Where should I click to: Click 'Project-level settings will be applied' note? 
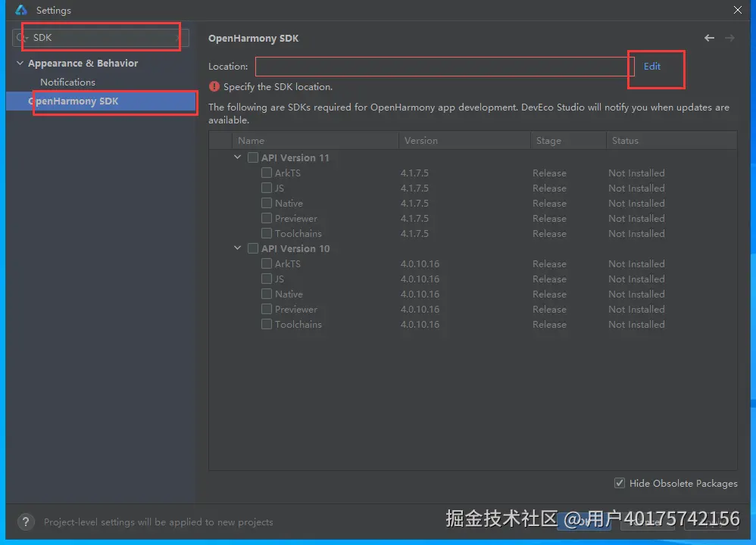(158, 522)
